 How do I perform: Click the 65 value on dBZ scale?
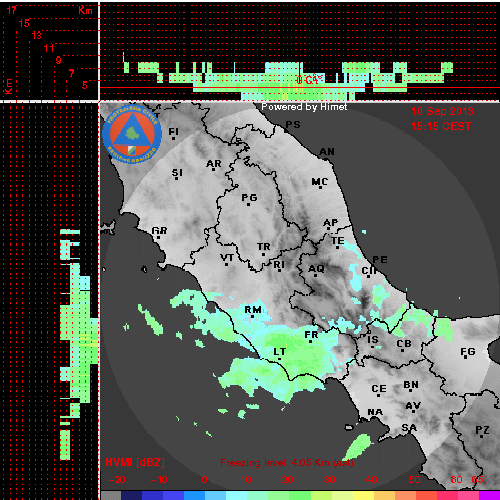click(477, 480)
